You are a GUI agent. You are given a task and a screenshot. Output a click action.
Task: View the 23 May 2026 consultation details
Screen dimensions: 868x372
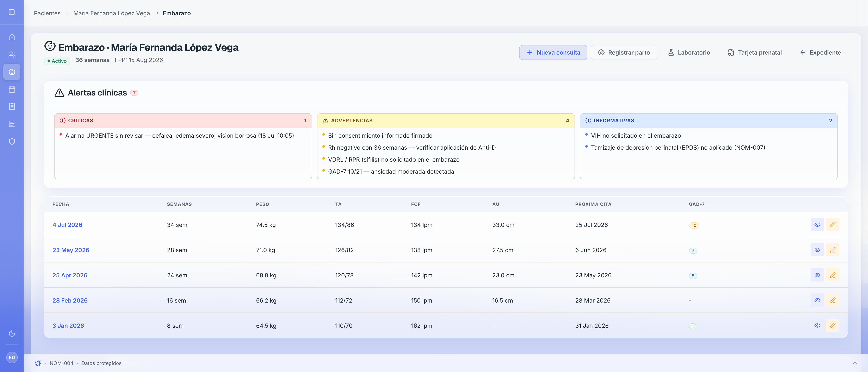[x=817, y=250]
